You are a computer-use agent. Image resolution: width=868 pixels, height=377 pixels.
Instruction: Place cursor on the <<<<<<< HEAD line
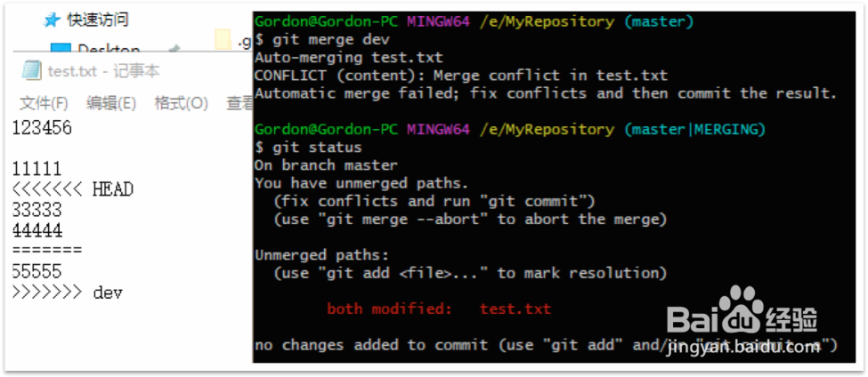click(72, 189)
